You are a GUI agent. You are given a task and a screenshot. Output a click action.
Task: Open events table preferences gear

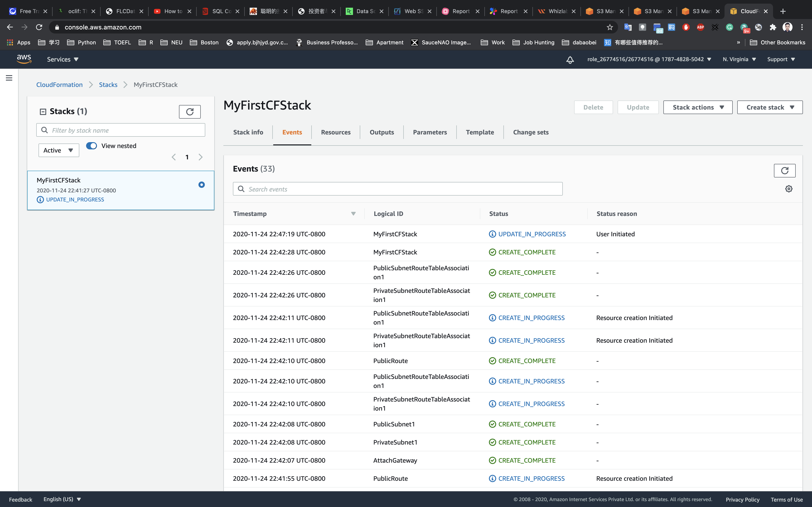point(788,189)
